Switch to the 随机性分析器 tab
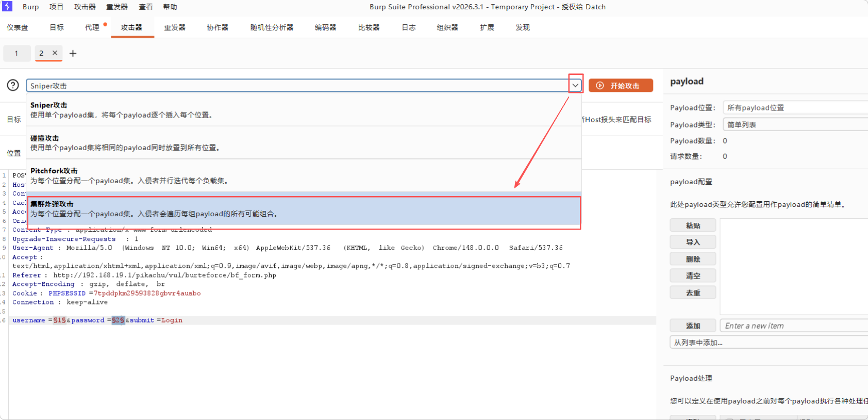The image size is (868, 420). tap(272, 27)
